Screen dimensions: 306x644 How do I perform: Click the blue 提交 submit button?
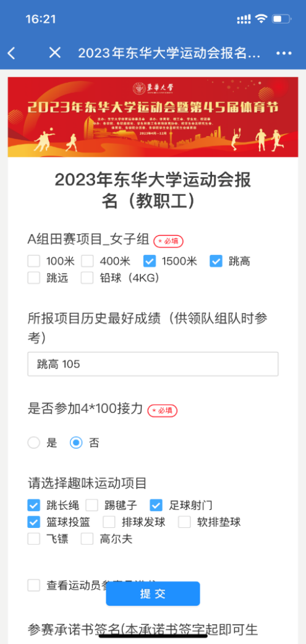pos(153,593)
